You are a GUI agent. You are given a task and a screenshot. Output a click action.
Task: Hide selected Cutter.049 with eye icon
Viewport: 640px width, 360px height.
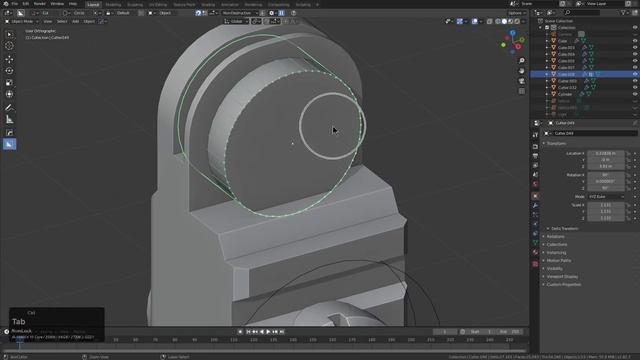click(635, 74)
